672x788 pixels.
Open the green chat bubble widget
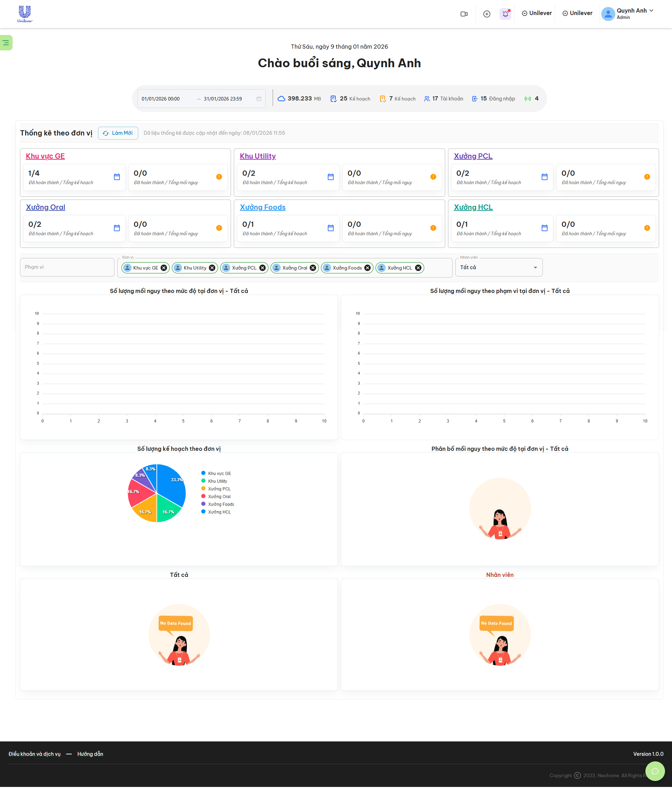pyautogui.click(x=655, y=771)
